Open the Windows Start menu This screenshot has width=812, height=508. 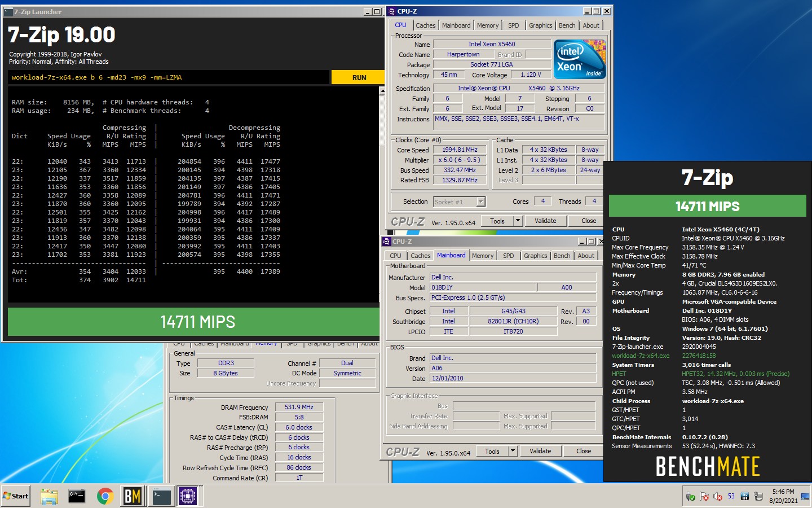click(x=16, y=496)
